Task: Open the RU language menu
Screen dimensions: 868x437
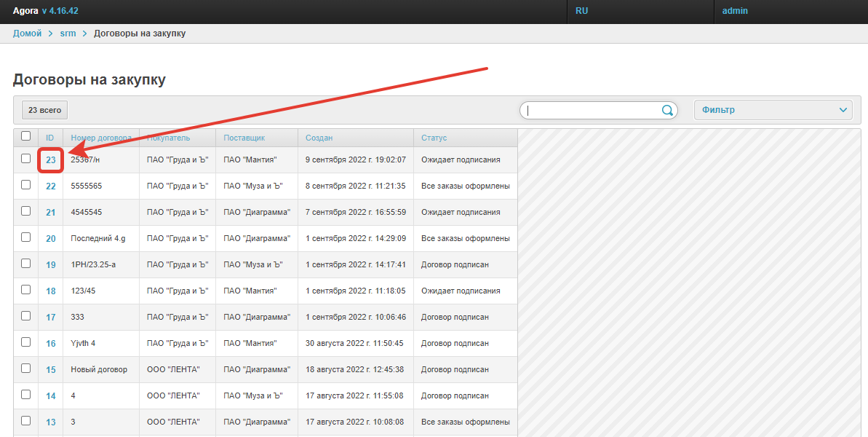Action: pyautogui.click(x=581, y=11)
